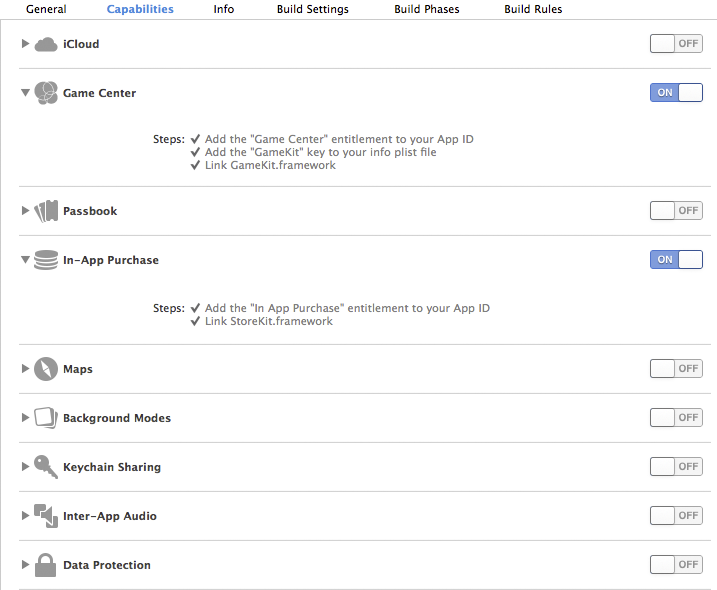The width and height of the screenshot is (717, 590).
Task: Click checkmark beside Game Center entitlement step
Action: tap(195, 139)
